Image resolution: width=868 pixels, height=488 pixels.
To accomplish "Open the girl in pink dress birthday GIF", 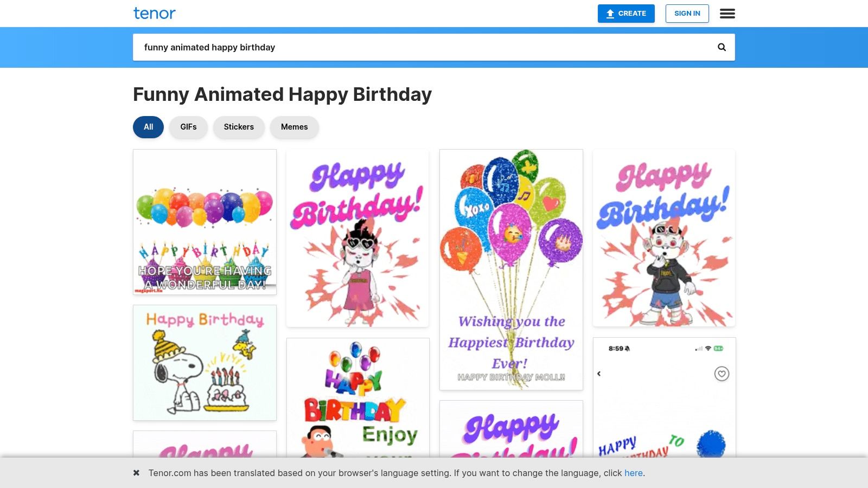I will (x=358, y=239).
